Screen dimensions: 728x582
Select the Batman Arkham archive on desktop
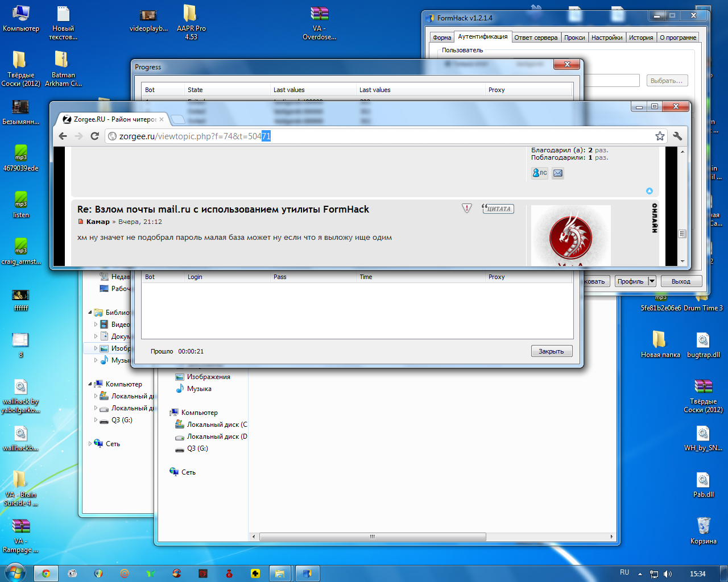[x=63, y=69]
